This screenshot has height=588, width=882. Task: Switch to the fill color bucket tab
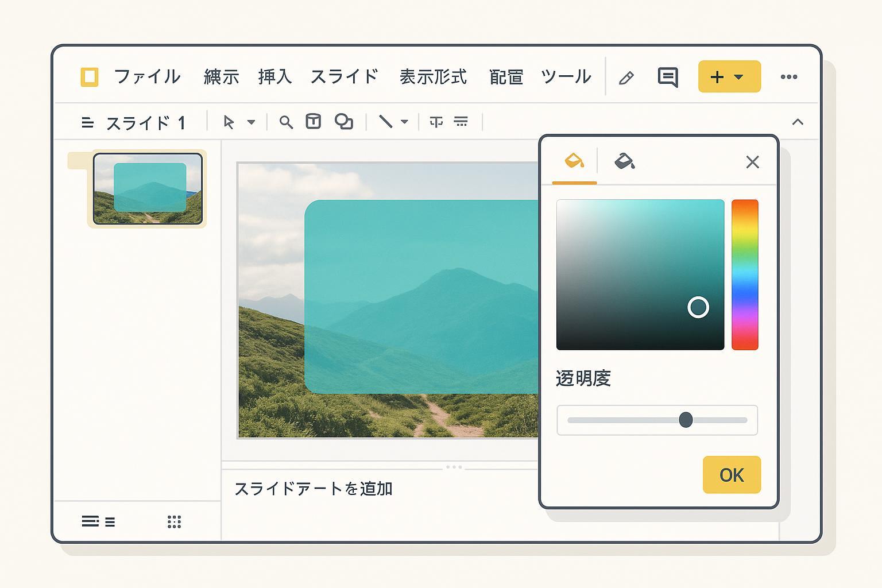click(x=574, y=161)
